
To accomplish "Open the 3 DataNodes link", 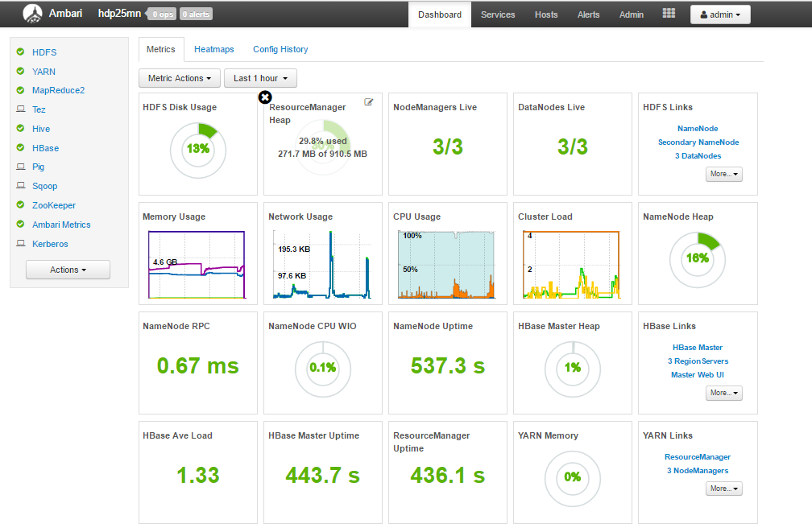I will 698,156.
